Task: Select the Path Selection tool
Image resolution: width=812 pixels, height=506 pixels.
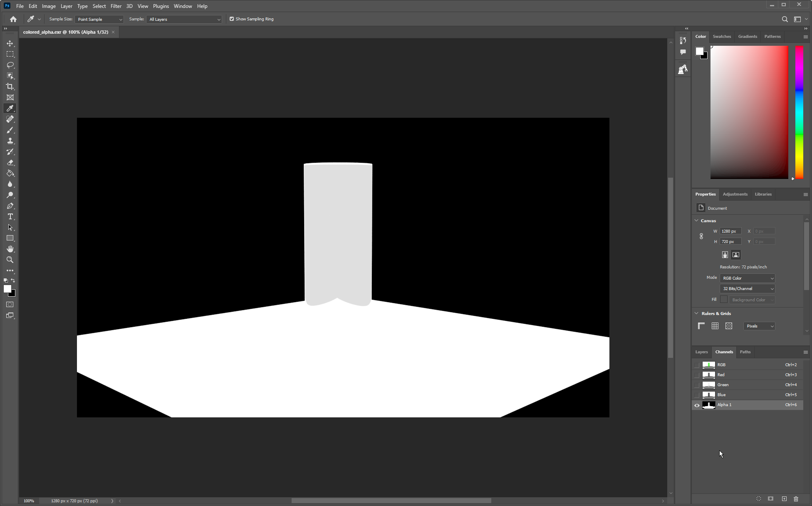Action: [10, 227]
